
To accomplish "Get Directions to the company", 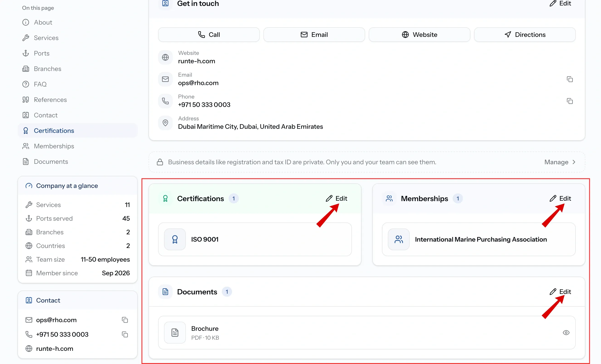I will [525, 35].
